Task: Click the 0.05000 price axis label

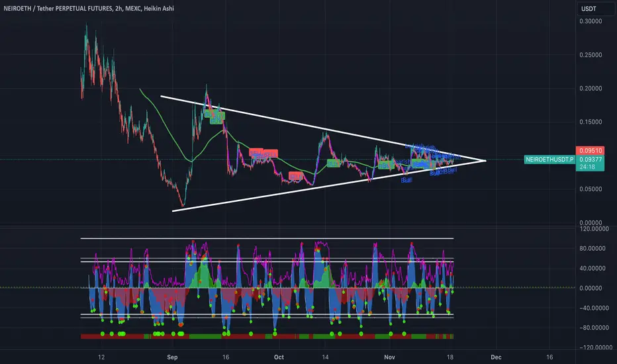Action: (x=591, y=189)
